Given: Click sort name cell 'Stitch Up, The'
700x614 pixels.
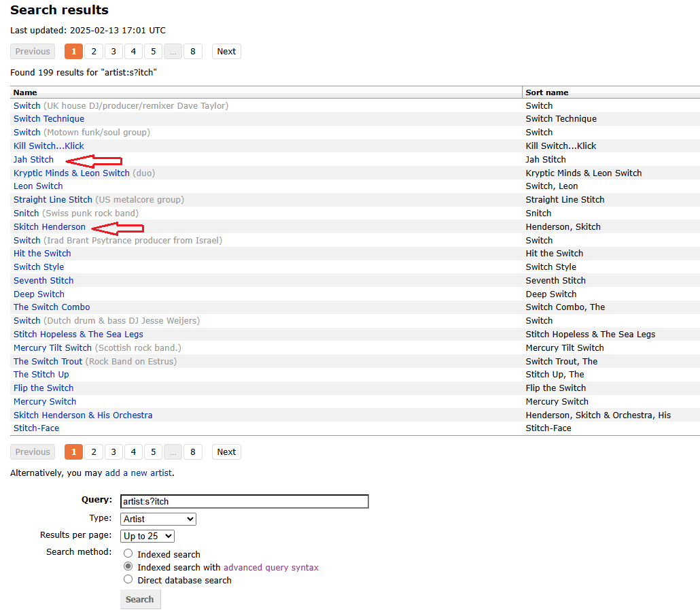Looking at the screenshot, I should [x=555, y=374].
